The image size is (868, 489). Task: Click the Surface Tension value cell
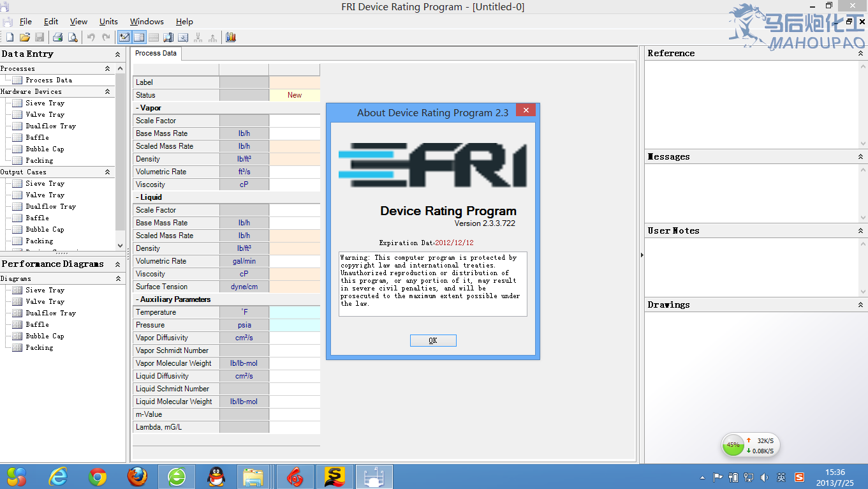click(x=295, y=287)
